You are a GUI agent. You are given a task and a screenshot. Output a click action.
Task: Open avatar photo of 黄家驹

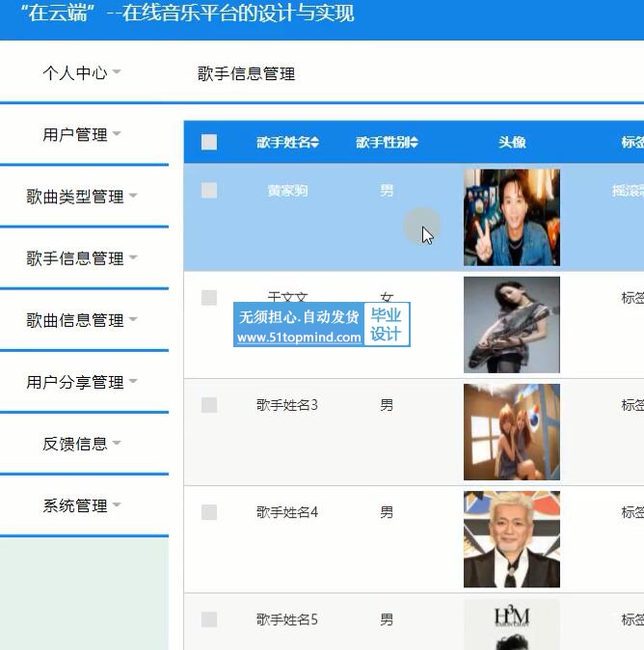point(512,217)
